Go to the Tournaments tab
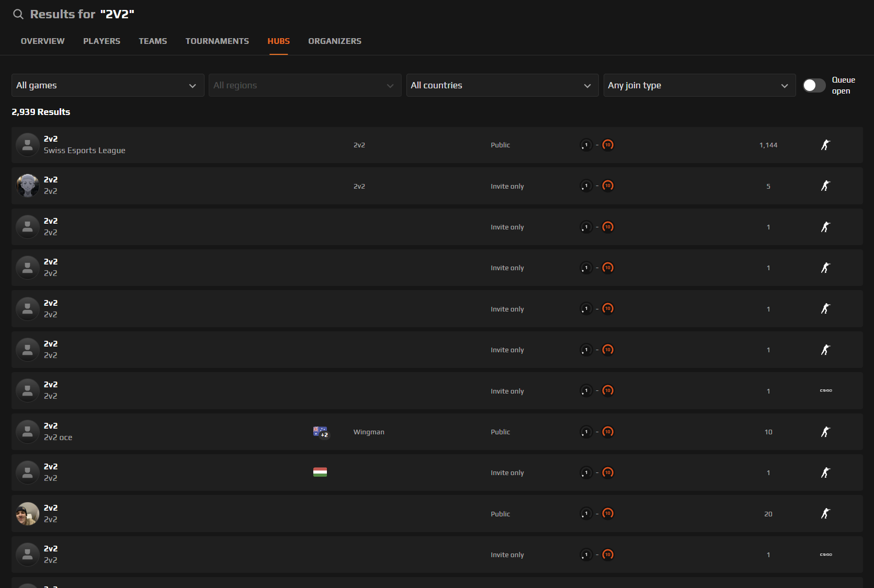The width and height of the screenshot is (874, 588). click(x=217, y=41)
